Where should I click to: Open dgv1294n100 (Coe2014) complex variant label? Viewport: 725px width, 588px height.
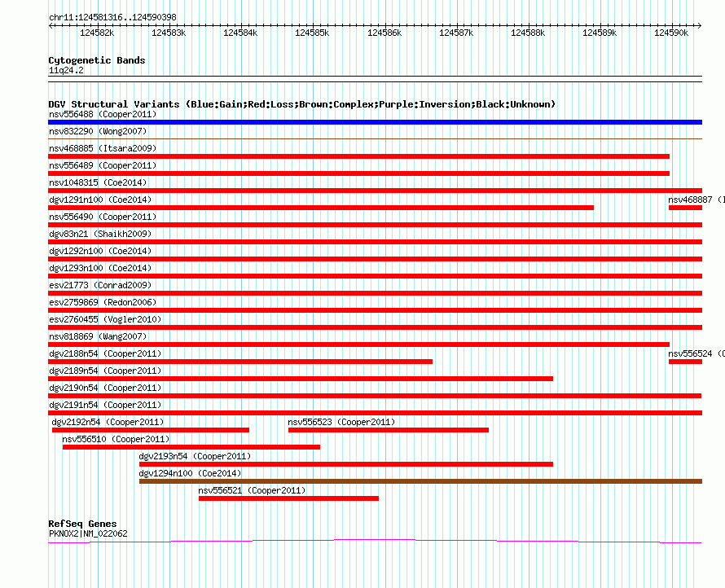[x=190, y=473]
